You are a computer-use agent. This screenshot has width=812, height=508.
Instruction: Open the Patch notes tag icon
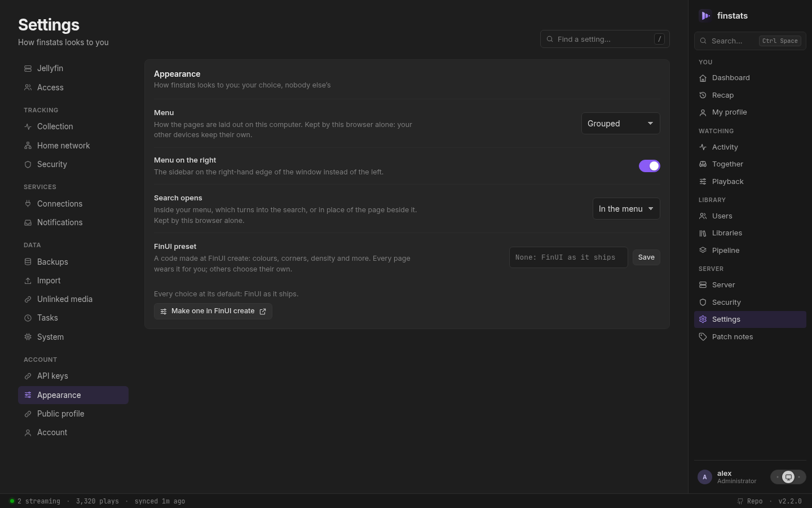click(x=703, y=337)
